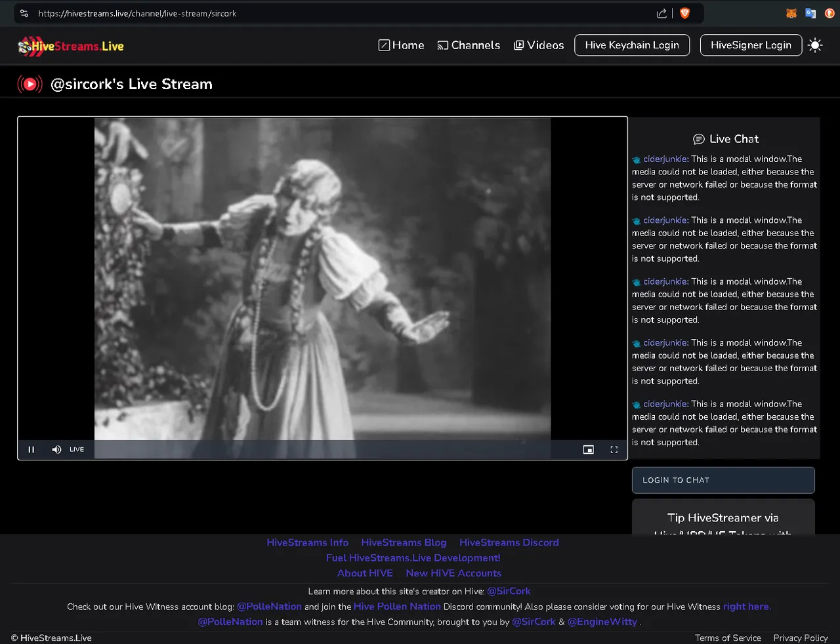Viewport: 840px width, 644px height.
Task: Click the red live broadcast icon
Action: point(30,84)
